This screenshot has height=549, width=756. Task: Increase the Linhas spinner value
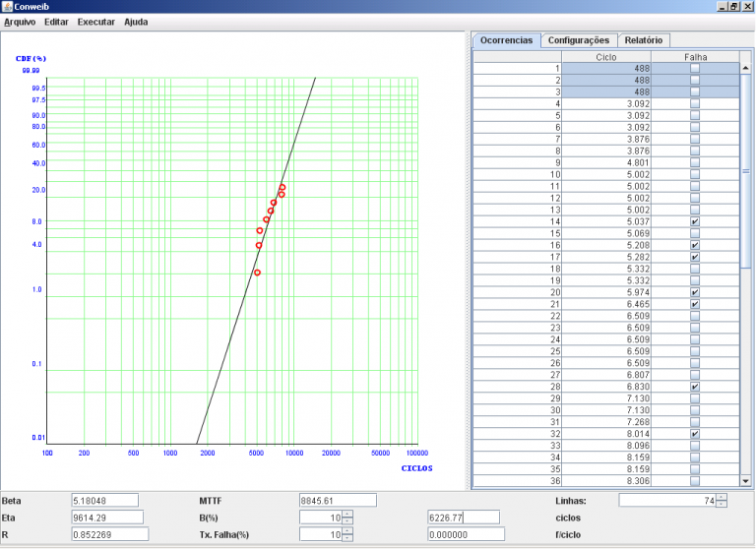point(722,497)
